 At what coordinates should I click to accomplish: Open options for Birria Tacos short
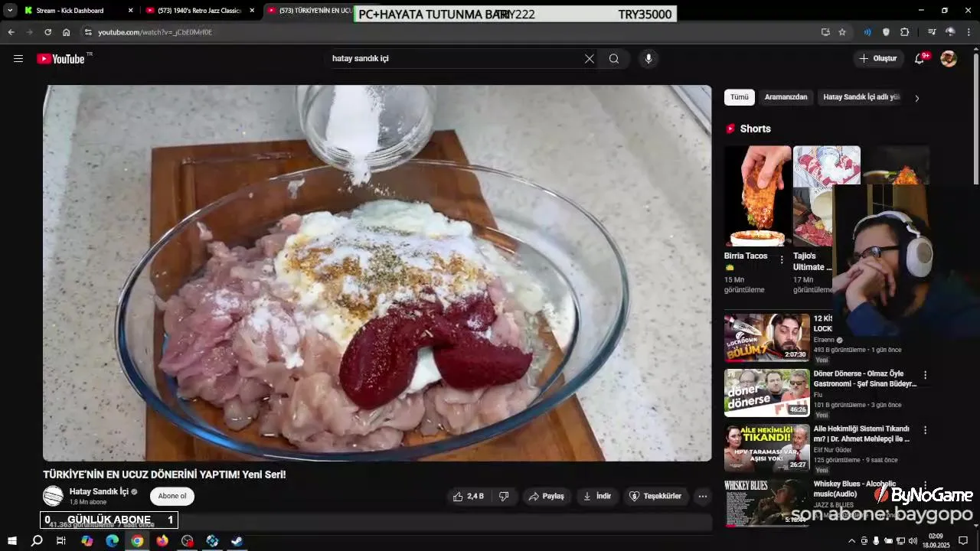[782, 260]
